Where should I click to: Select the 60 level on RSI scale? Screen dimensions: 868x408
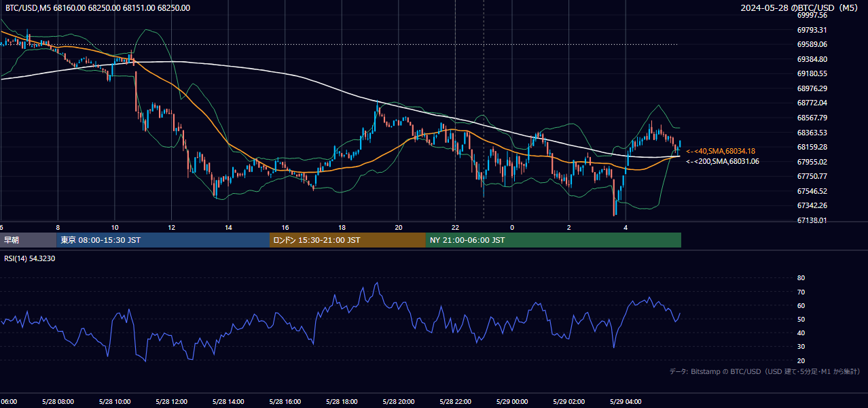(x=801, y=305)
